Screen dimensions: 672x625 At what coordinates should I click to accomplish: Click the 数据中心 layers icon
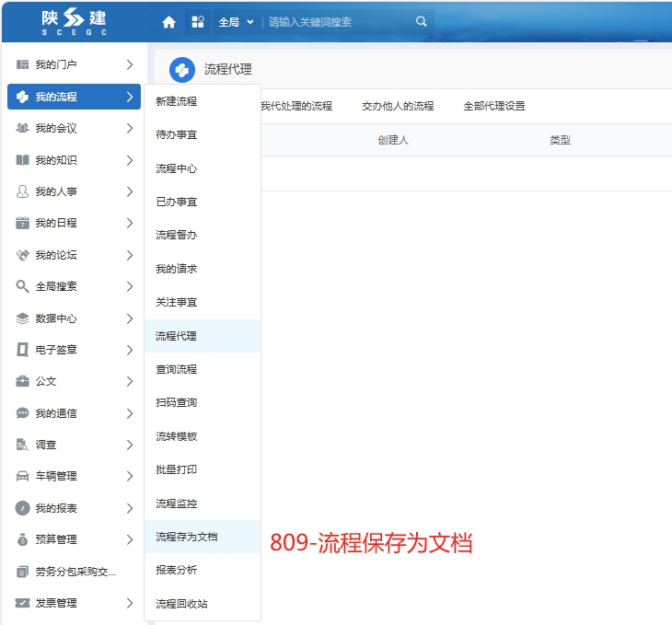click(x=23, y=318)
